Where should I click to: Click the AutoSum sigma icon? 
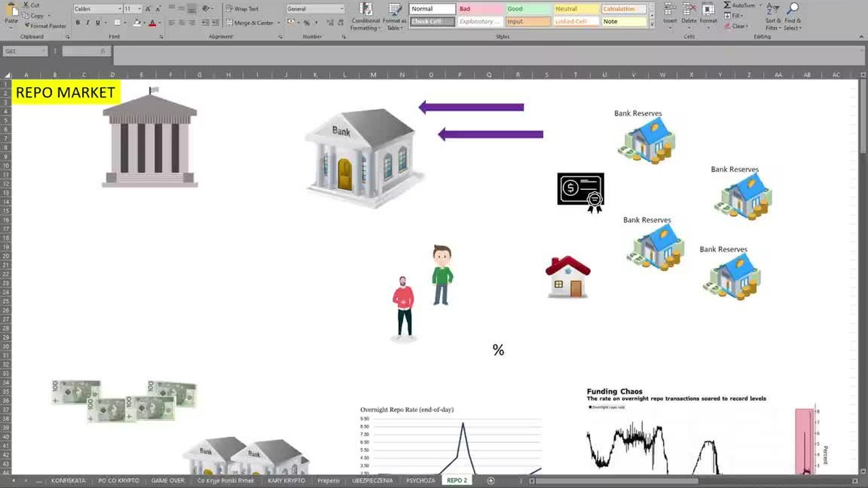pos(727,5)
